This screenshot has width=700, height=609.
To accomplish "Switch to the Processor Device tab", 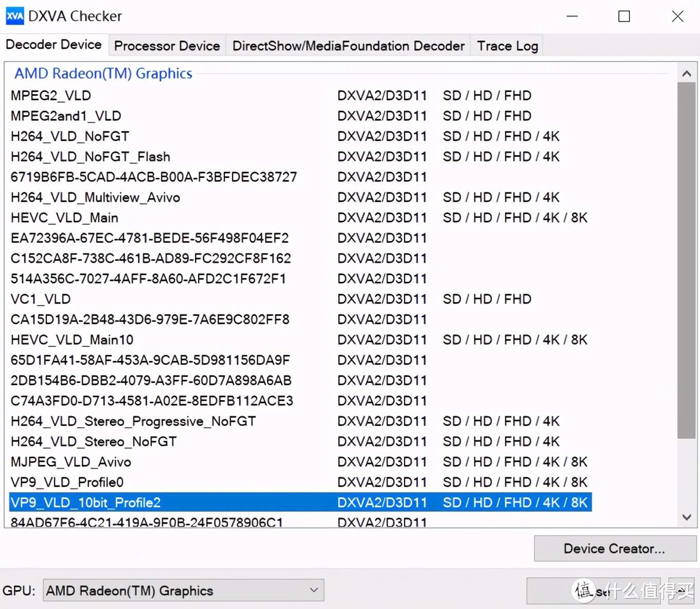I will [167, 46].
